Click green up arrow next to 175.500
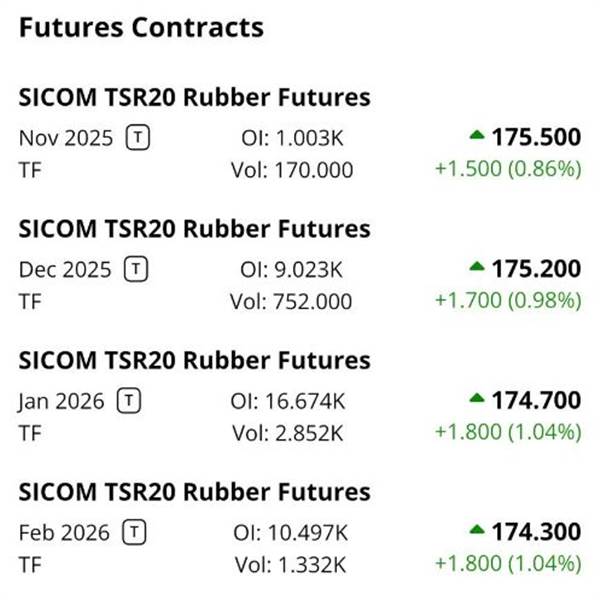 [x=477, y=135]
